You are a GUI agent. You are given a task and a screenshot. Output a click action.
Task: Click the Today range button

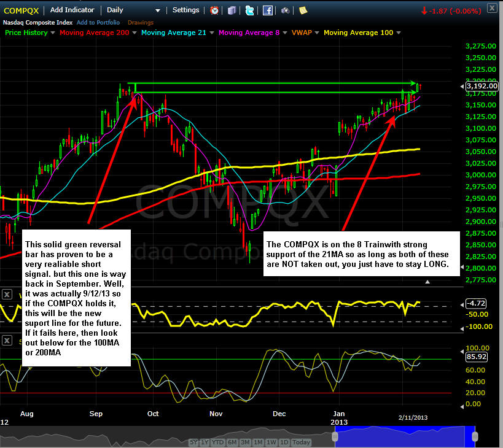[301, 442]
